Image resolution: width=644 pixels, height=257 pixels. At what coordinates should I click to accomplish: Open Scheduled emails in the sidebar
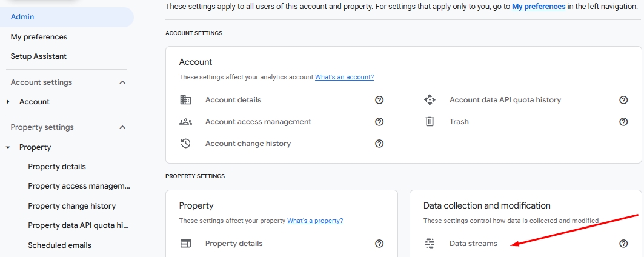(x=59, y=245)
